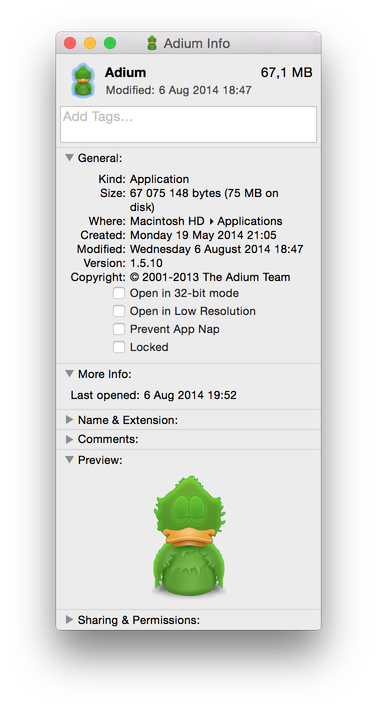
Task: Expand the Name & Extension section
Action: 69,420
